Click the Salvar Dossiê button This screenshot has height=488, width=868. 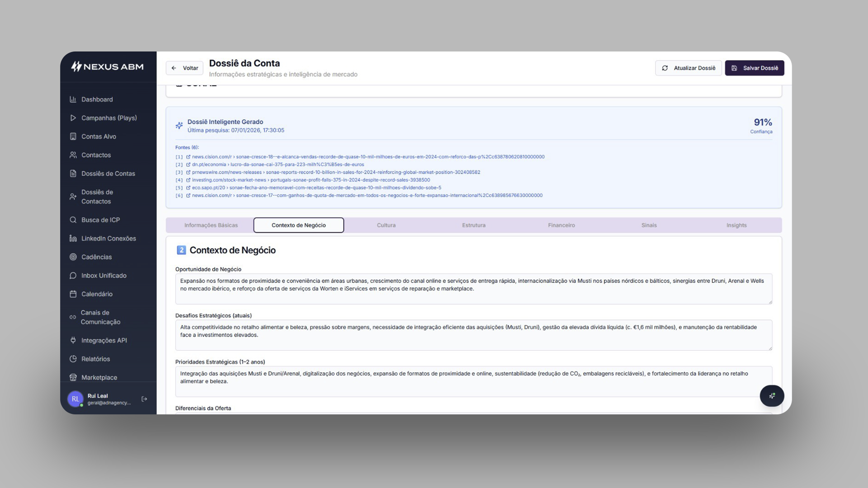click(754, 68)
